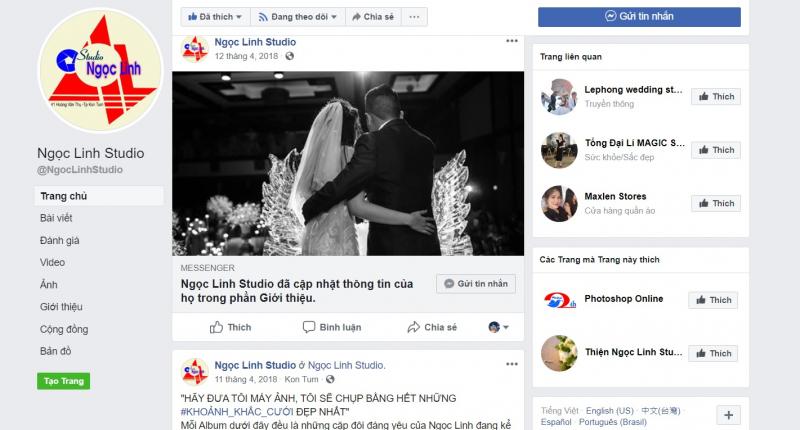Click the plus icon next to the language list
This screenshot has width=800, height=430.
coord(729,415)
